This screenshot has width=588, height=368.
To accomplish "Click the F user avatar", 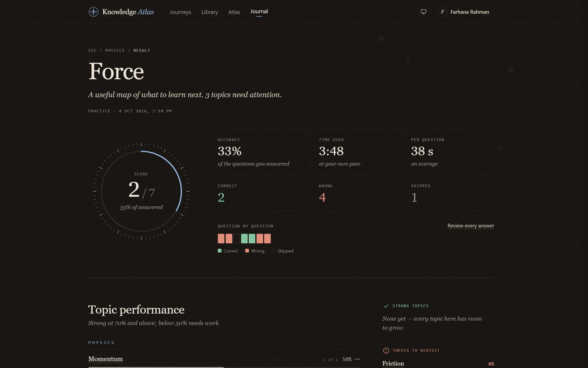I will pos(442,12).
